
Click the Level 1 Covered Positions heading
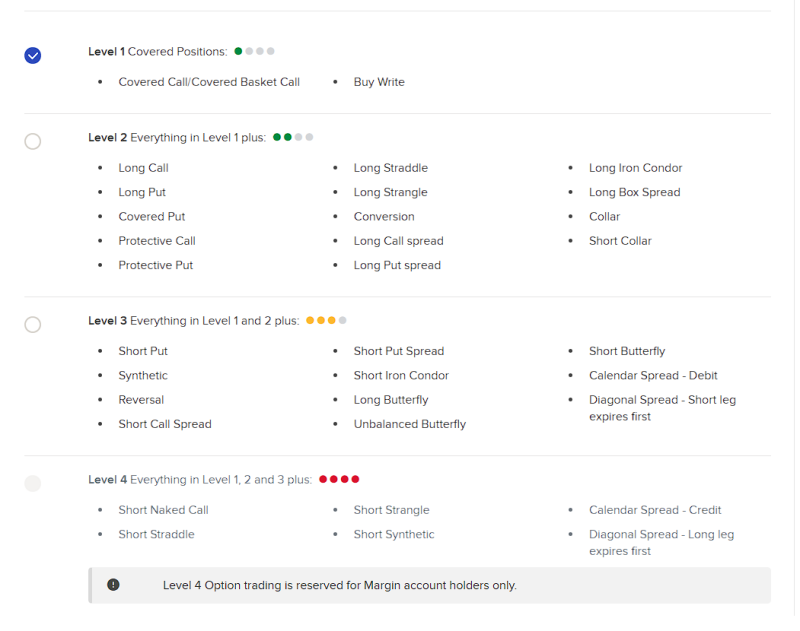[x=157, y=52]
